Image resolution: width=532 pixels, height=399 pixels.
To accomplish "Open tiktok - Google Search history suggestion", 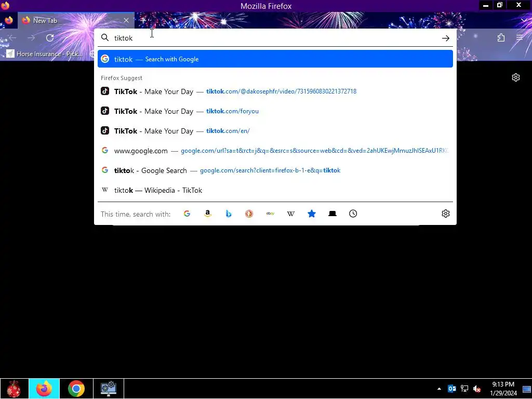I will [x=275, y=170].
